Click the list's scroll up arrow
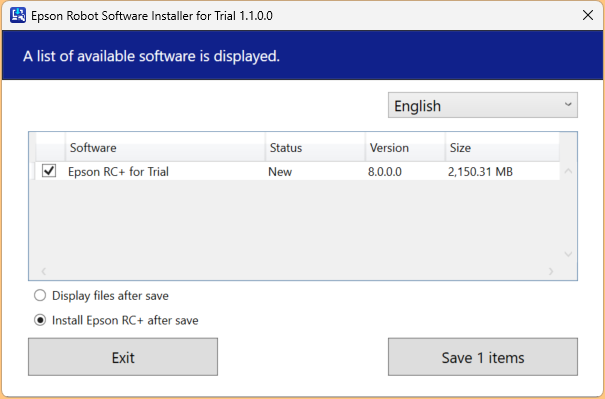Image resolution: width=605 pixels, height=399 pixels. pos(568,171)
